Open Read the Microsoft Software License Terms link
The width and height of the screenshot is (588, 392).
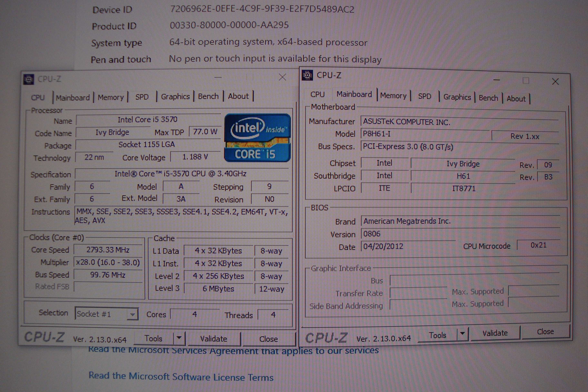coord(181,376)
